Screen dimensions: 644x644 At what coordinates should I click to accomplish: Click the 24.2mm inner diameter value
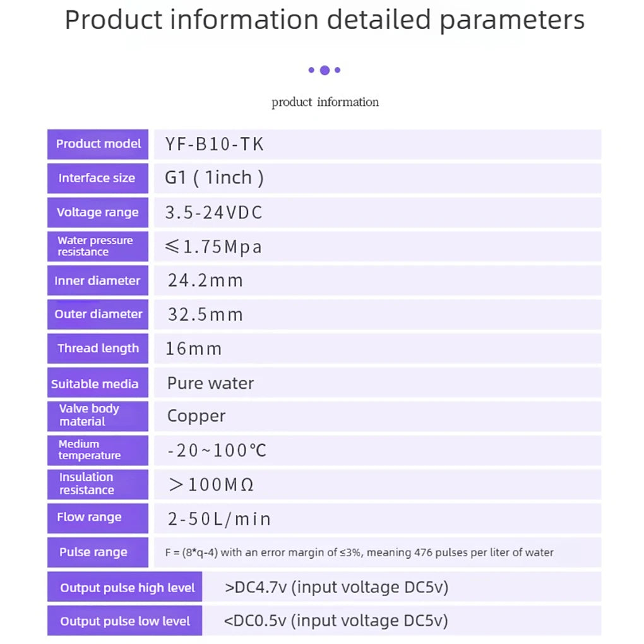[205, 280]
